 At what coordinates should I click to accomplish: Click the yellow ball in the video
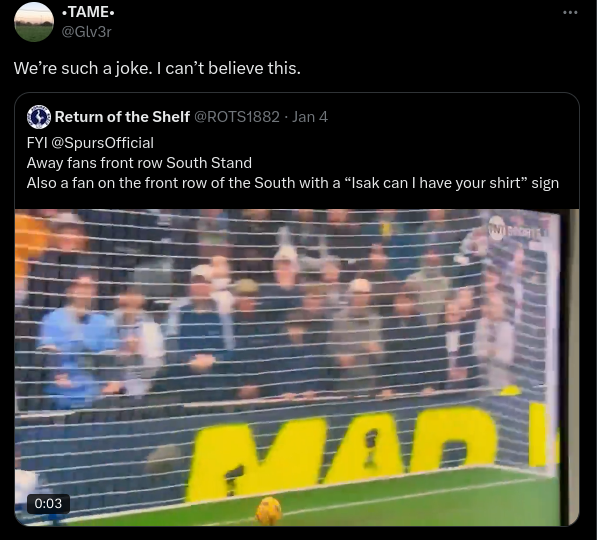[x=269, y=511]
